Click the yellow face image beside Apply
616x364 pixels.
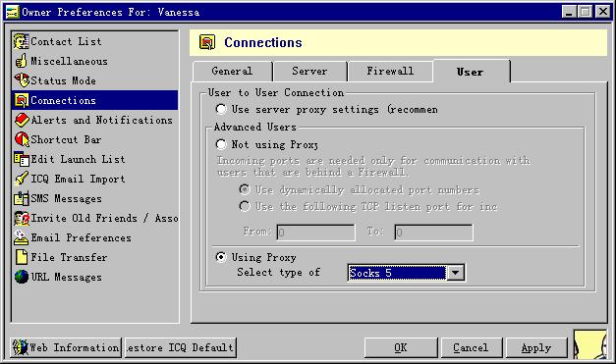(x=590, y=344)
